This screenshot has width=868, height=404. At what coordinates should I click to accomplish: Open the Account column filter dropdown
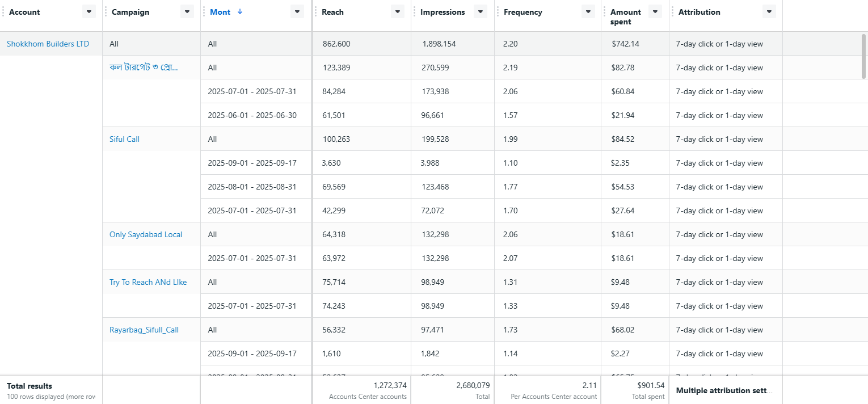point(89,11)
